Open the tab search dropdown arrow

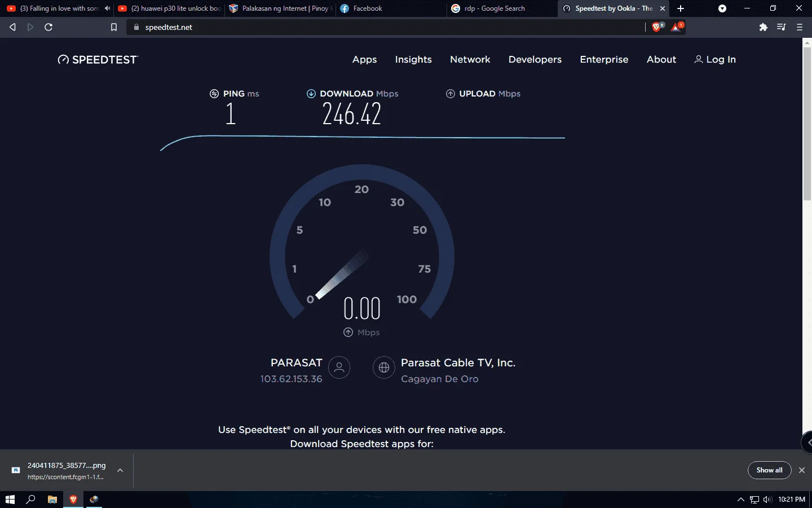[x=722, y=8]
